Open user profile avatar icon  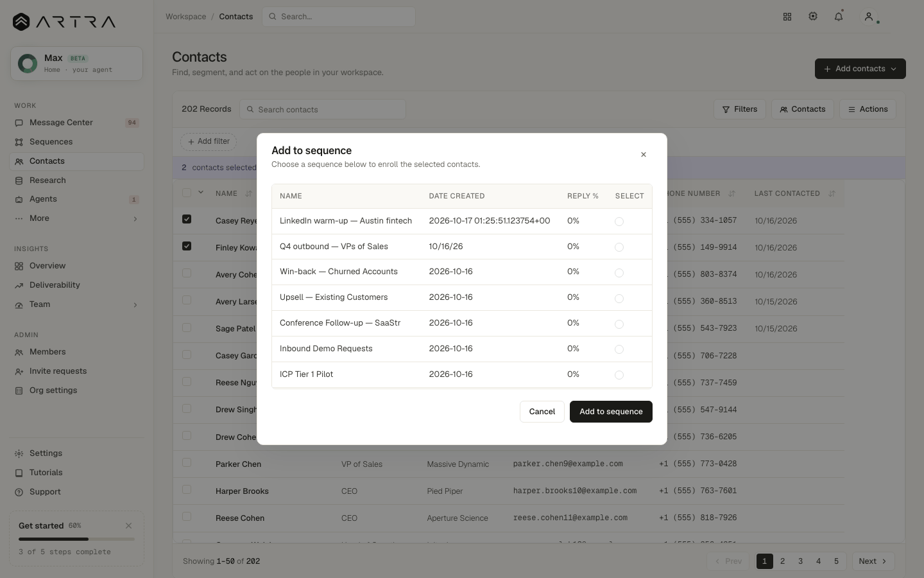coord(869,17)
